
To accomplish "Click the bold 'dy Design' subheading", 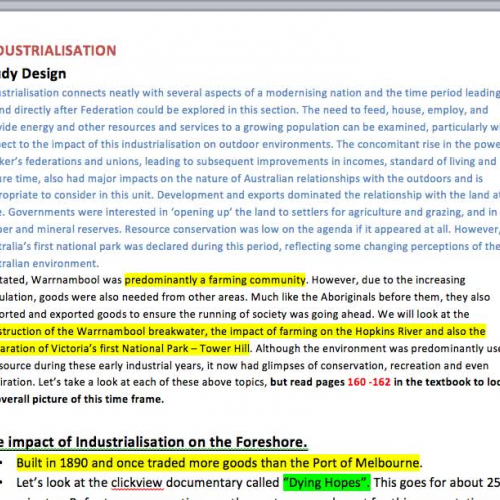I will pos(33,74).
